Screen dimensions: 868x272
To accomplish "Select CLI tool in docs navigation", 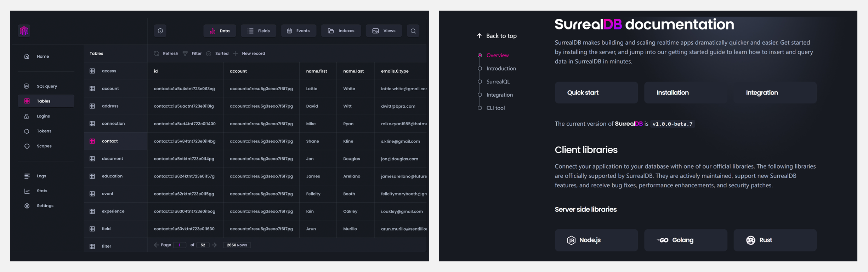I will pyautogui.click(x=495, y=108).
